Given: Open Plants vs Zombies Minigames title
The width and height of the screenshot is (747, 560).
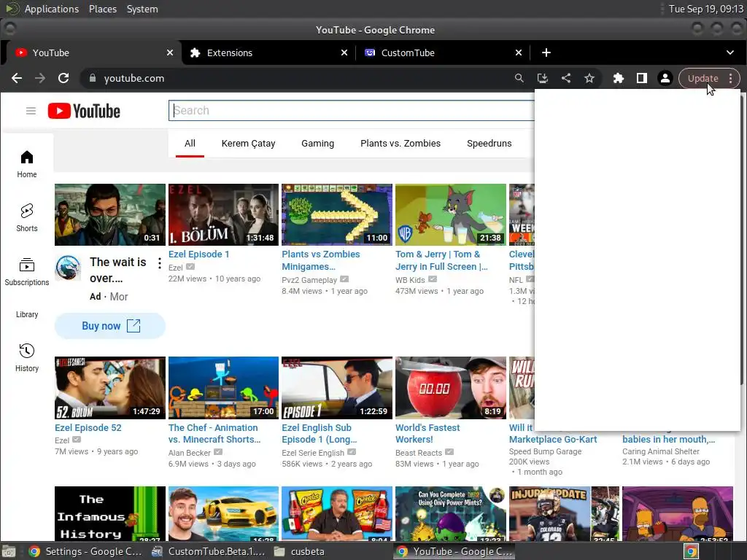Looking at the screenshot, I should pyautogui.click(x=321, y=260).
